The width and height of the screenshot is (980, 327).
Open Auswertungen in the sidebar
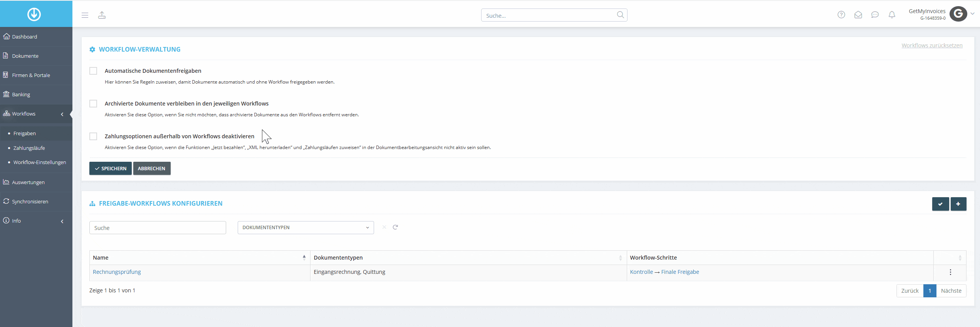(x=36, y=182)
